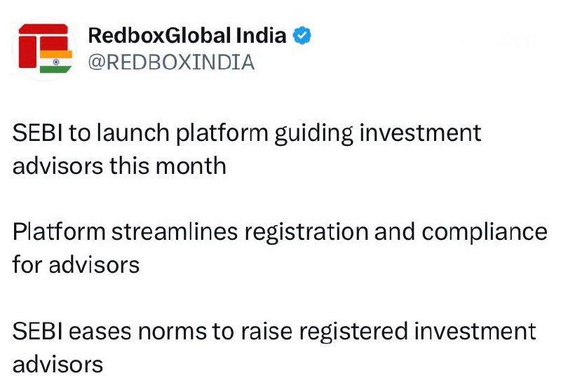561x392 pixels.
Task: Click the text "for advisors"
Action: coord(76,265)
